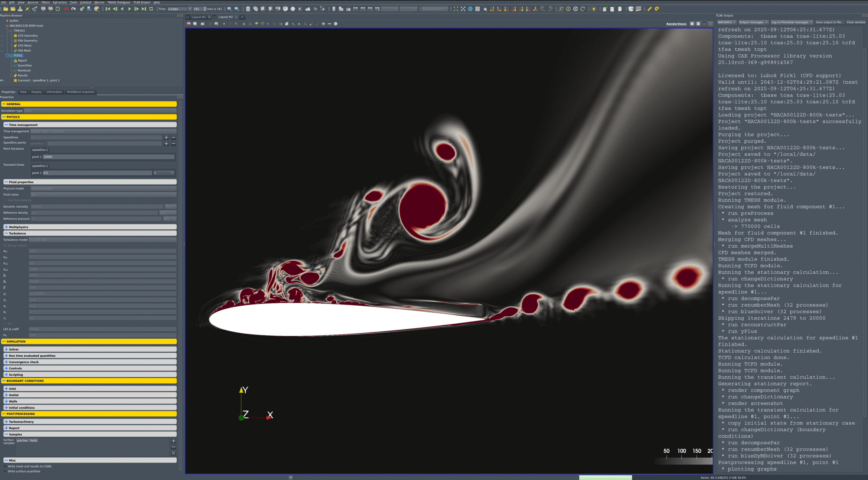Jump to the last frame
This screenshot has height=480, width=868.
click(x=144, y=9)
